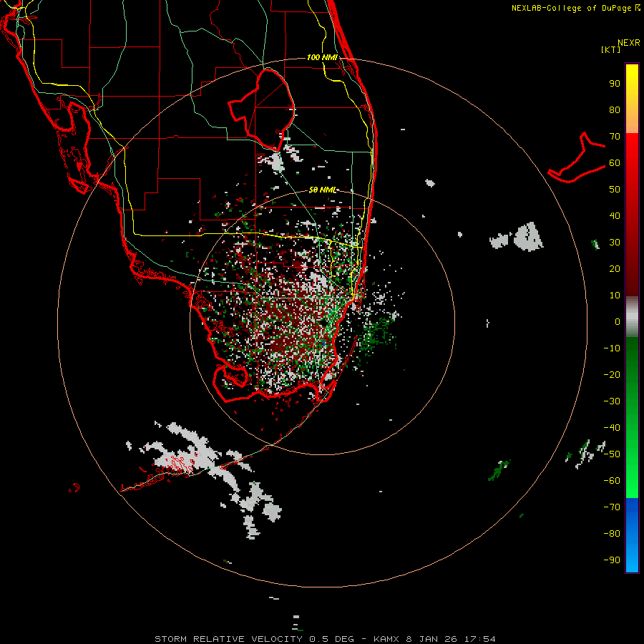Image resolution: width=644 pixels, height=644 pixels.
Task: Click the Bahamas island outline at right edge
Action: (577, 158)
